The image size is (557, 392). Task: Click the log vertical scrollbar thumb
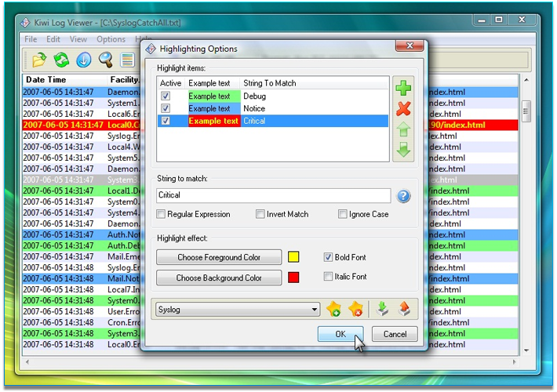click(x=526, y=111)
